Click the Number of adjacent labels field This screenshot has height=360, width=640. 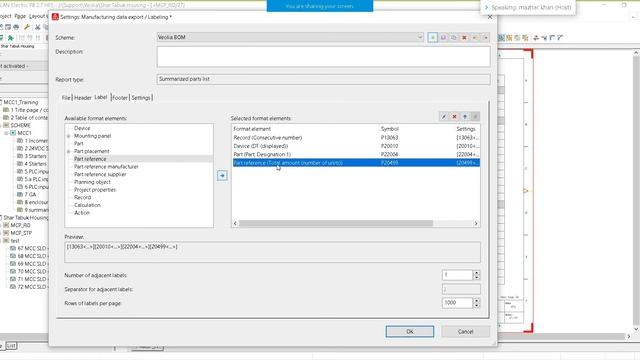click(457, 275)
